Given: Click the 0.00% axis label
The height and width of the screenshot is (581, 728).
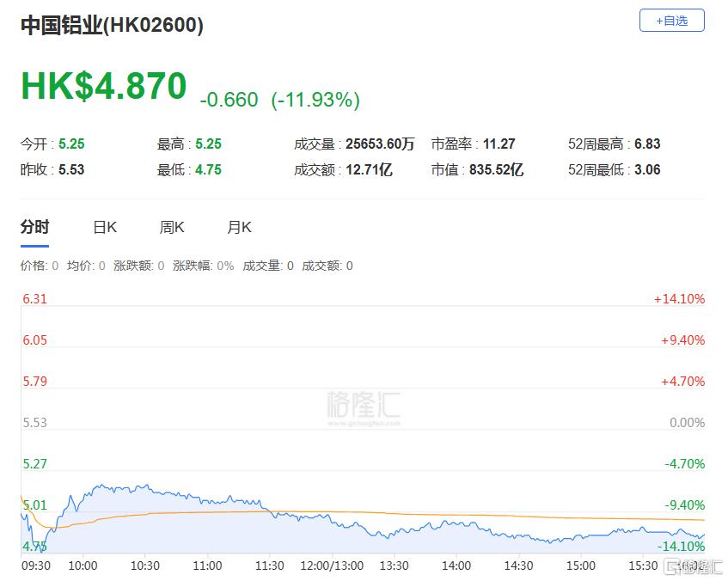Looking at the screenshot, I should click(687, 423).
